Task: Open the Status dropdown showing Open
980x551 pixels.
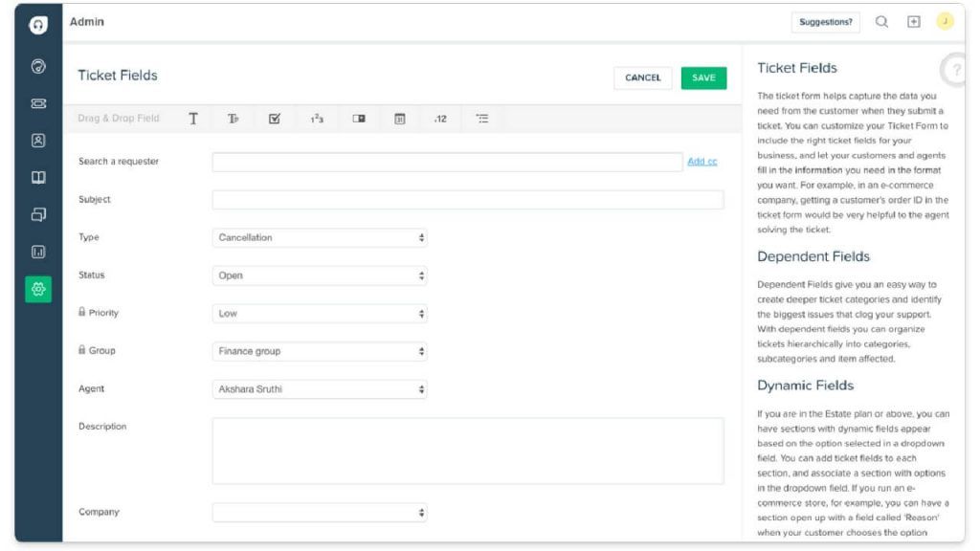Action: (x=320, y=276)
